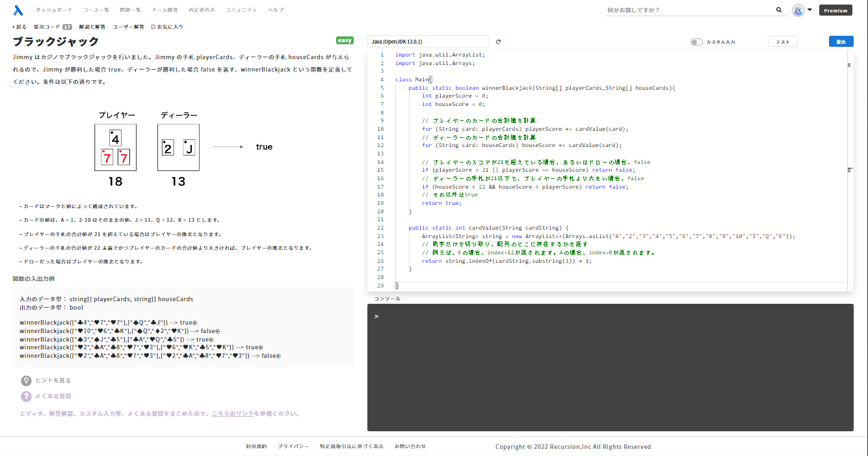Viewport: 868px width, 456px height.
Task: Click the blue 提出 submit button
Action: coord(841,41)
